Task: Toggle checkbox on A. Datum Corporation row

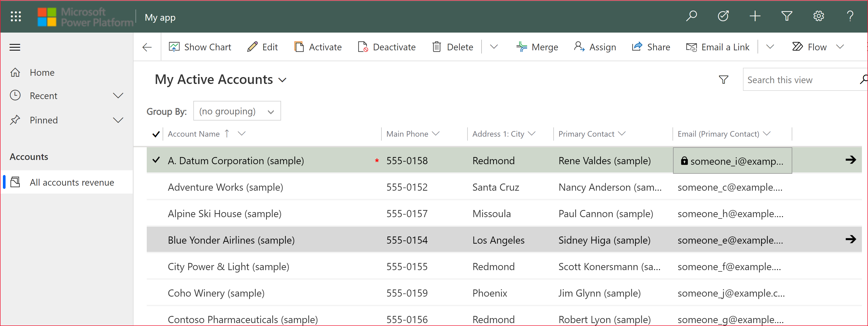Action: pyautogui.click(x=157, y=160)
